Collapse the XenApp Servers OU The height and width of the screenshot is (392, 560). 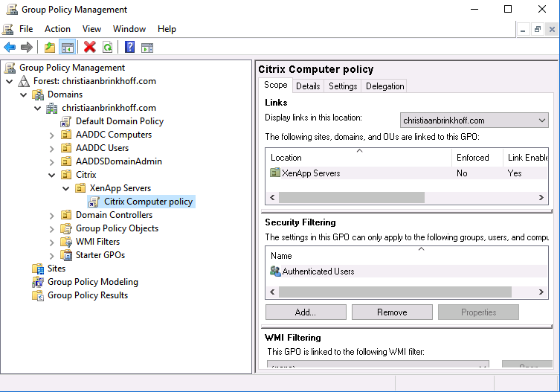coord(65,189)
